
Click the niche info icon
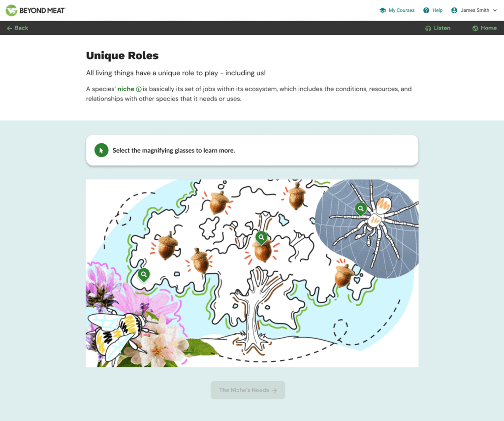(138, 89)
